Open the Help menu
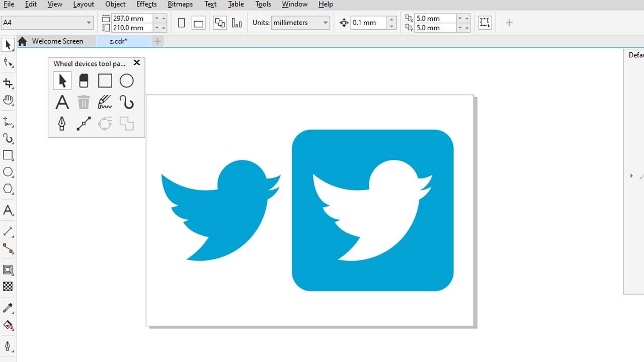Screen dimensions: 644x362 (326, 4)
